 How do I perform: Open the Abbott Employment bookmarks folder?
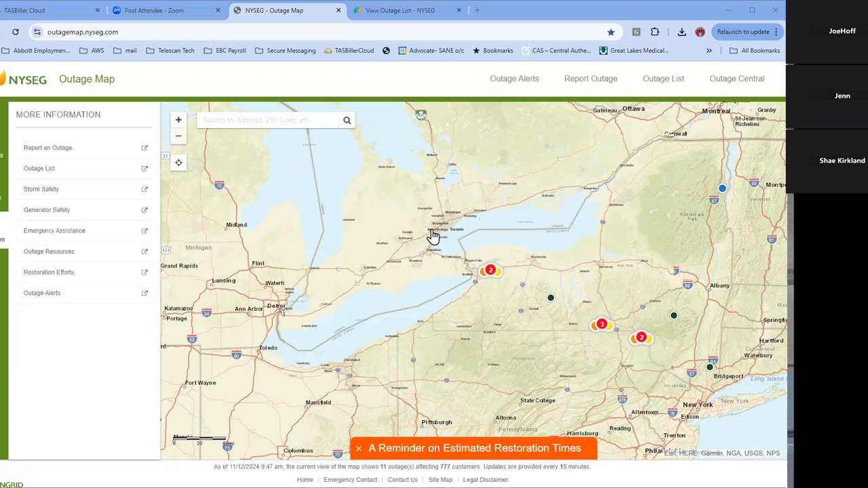(x=36, y=51)
